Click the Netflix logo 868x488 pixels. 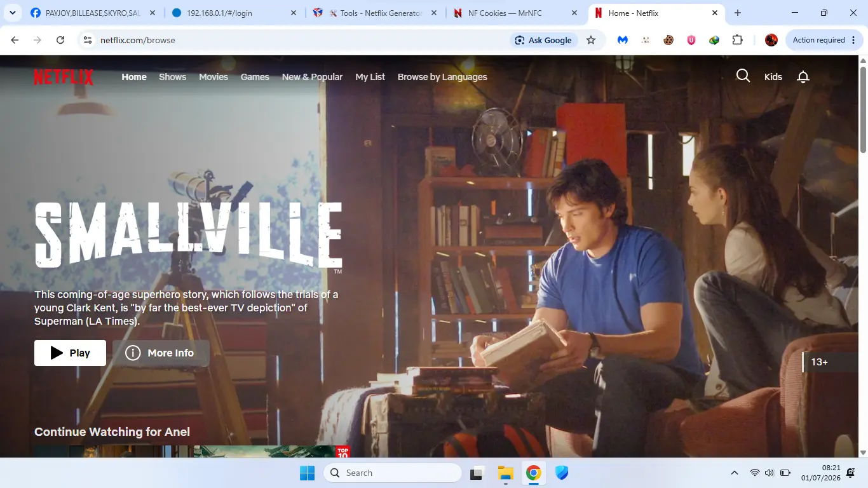pos(64,77)
